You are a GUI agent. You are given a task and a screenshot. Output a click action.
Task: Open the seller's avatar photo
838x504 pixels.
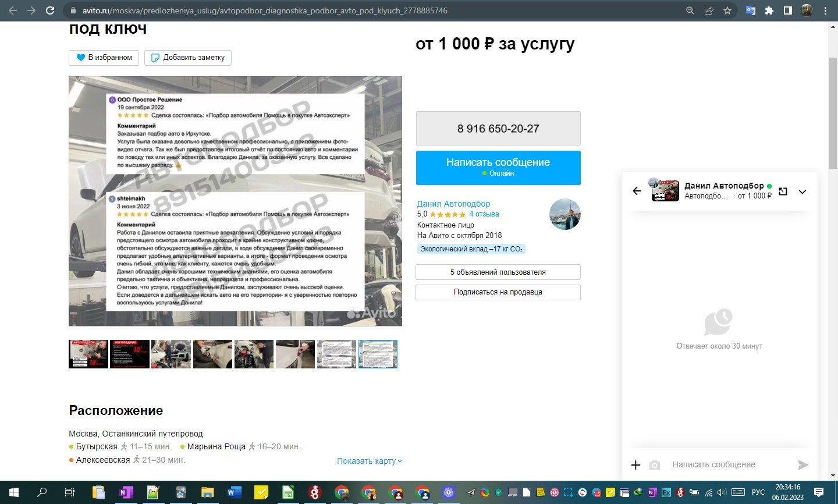pos(565,214)
